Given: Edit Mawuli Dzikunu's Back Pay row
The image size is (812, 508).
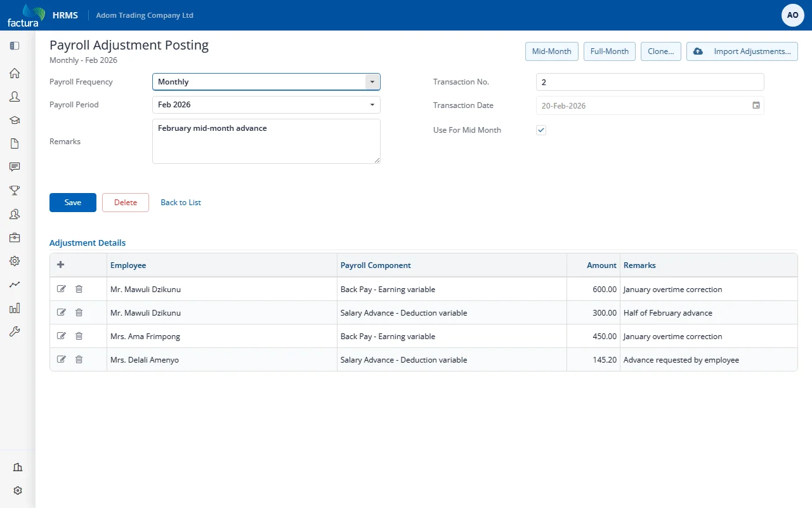Looking at the screenshot, I should tap(62, 289).
